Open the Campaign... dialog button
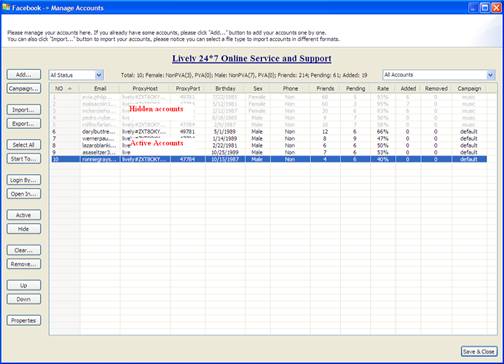This screenshot has width=504, height=364. pos(24,88)
